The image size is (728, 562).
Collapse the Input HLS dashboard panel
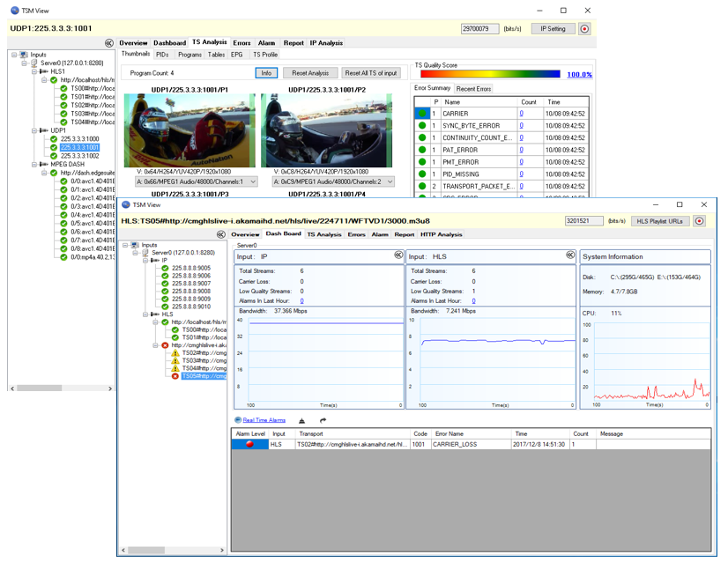pyautogui.click(x=569, y=256)
